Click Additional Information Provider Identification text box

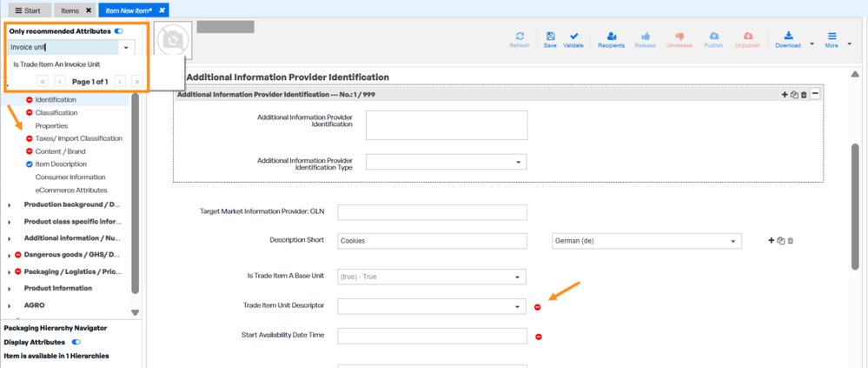447,125
